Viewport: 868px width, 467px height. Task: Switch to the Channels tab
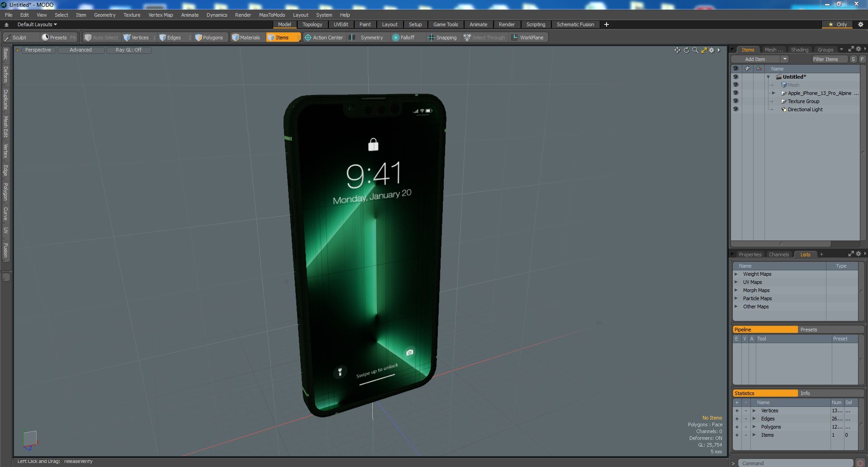pyautogui.click(x=778, y=255)
